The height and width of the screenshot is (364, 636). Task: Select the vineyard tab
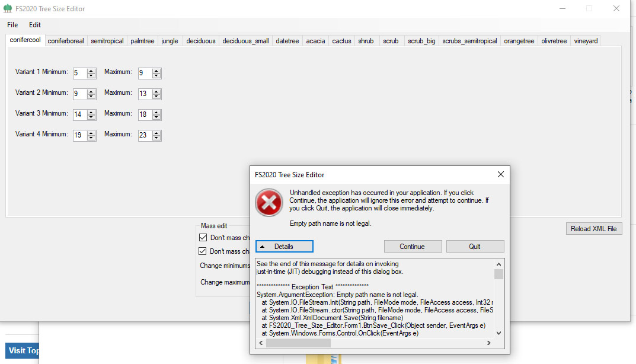pos(586,40)
